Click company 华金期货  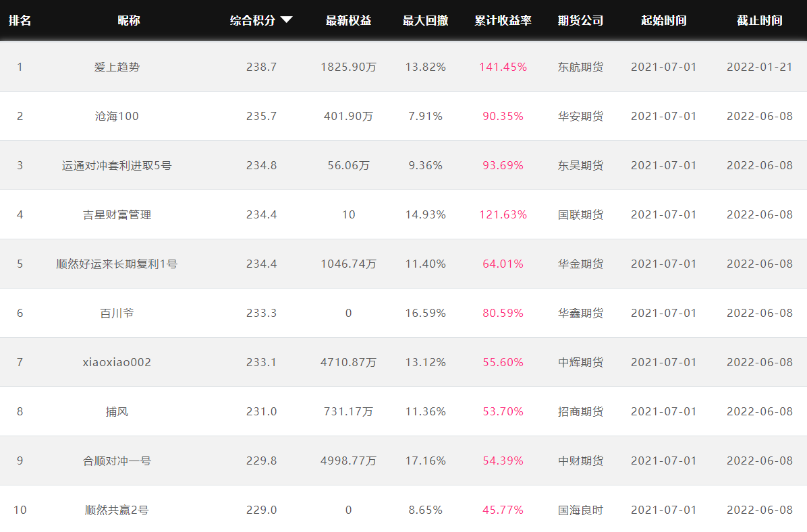[x=580, y=264]
